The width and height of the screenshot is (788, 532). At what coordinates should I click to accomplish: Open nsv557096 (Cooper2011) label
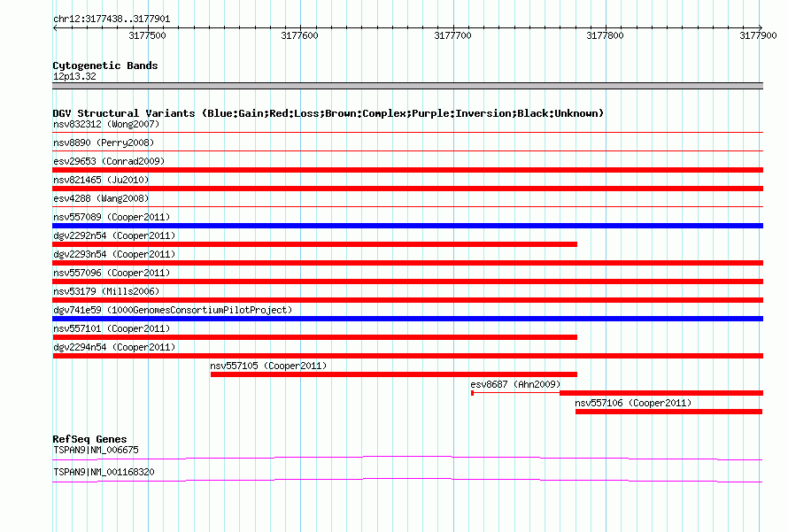point(112,273)
